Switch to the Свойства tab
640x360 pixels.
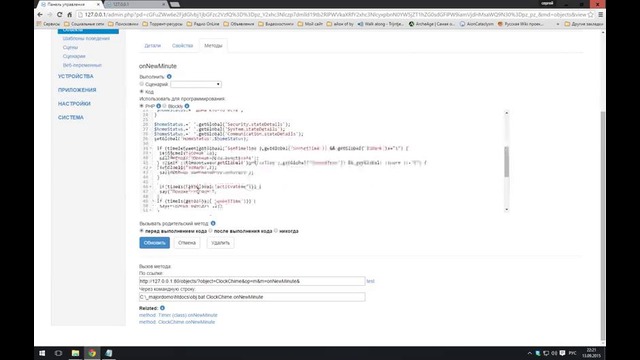point(182,46)
